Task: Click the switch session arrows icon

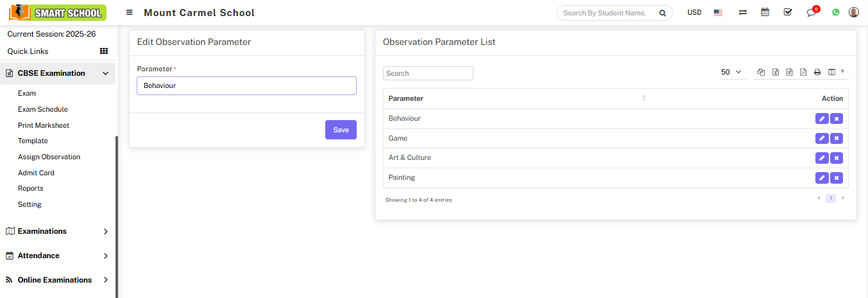Action: pos(742,12)
